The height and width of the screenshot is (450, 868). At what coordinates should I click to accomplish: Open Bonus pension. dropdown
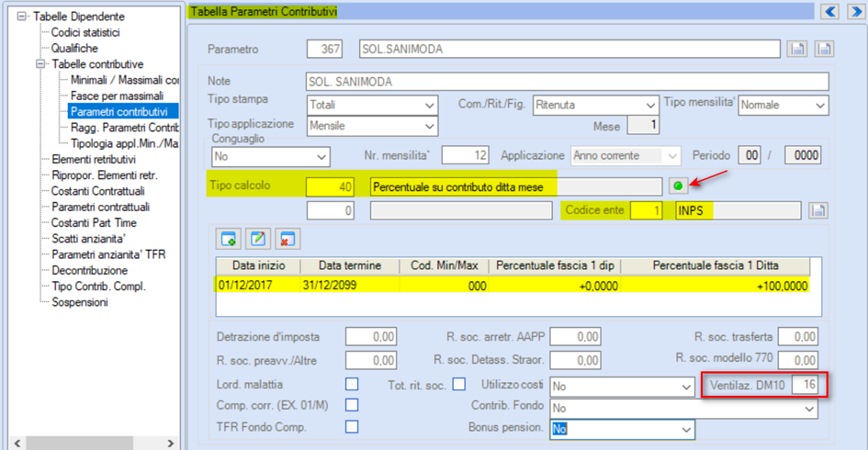(x=622, y=430)
